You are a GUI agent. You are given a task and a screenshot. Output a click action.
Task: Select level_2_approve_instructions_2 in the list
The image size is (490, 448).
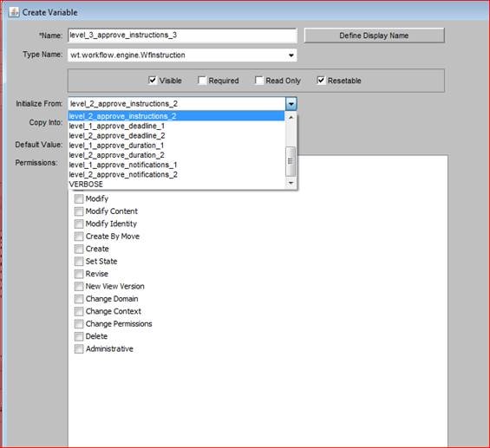[x=176, y=116]
